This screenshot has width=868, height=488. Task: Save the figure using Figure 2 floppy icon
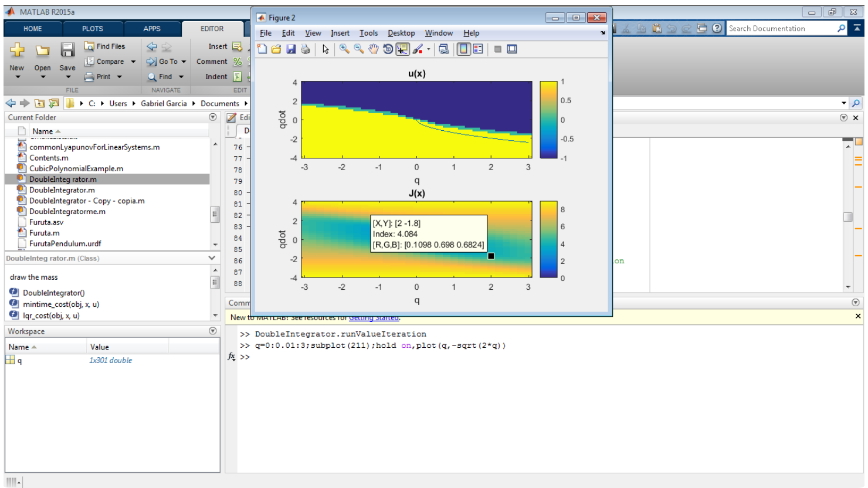click(291, 49)
